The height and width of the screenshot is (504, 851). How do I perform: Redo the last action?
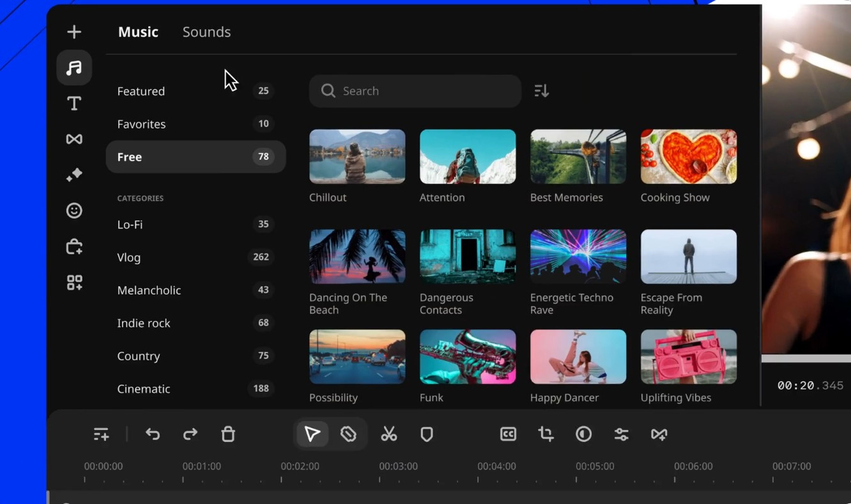[x=190, y=434]
